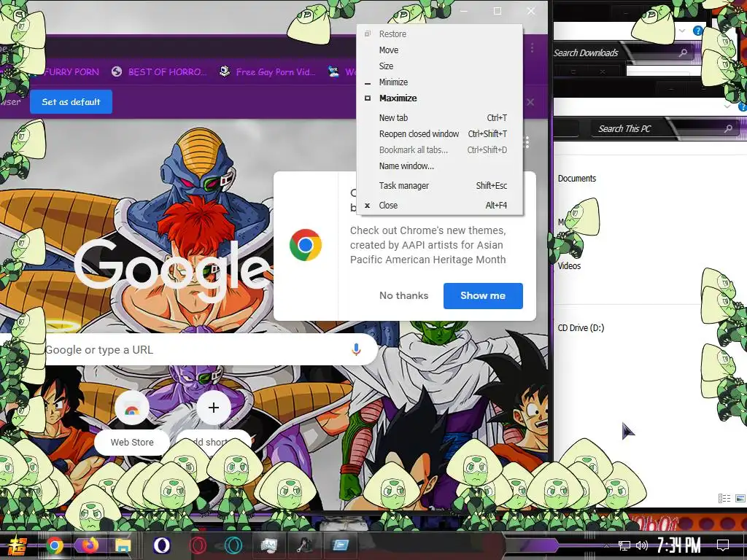The height and width of the screenshot is (560, 747).
Task: Open the notification center icon
Action: coord(723,545)
